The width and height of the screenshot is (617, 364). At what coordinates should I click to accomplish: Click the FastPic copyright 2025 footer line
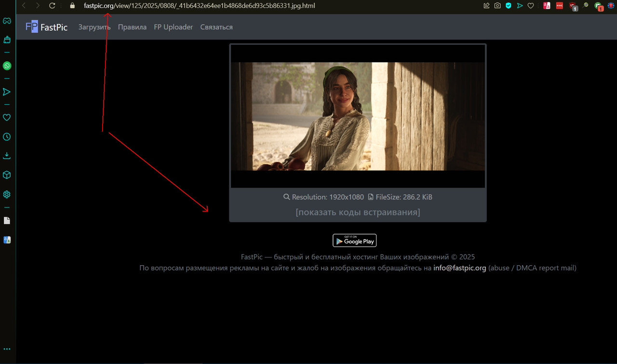(x=358, y=257)
